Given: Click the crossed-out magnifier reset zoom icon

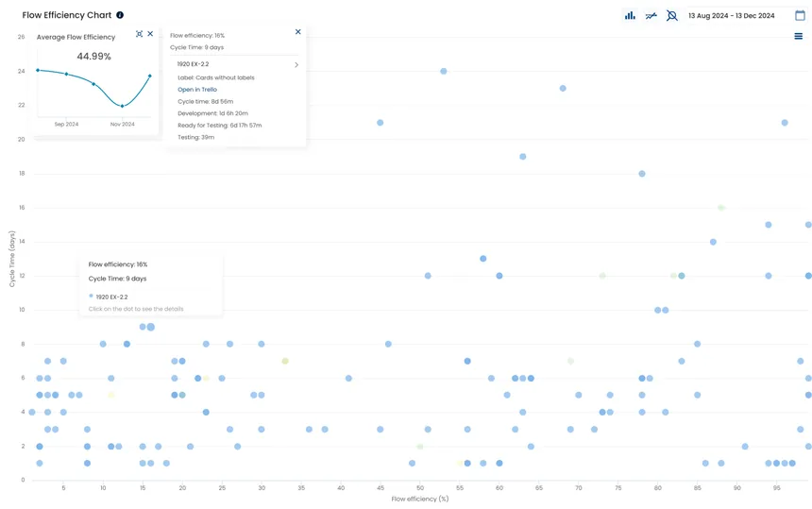Looking at the screenshot, I should point(671,15).
